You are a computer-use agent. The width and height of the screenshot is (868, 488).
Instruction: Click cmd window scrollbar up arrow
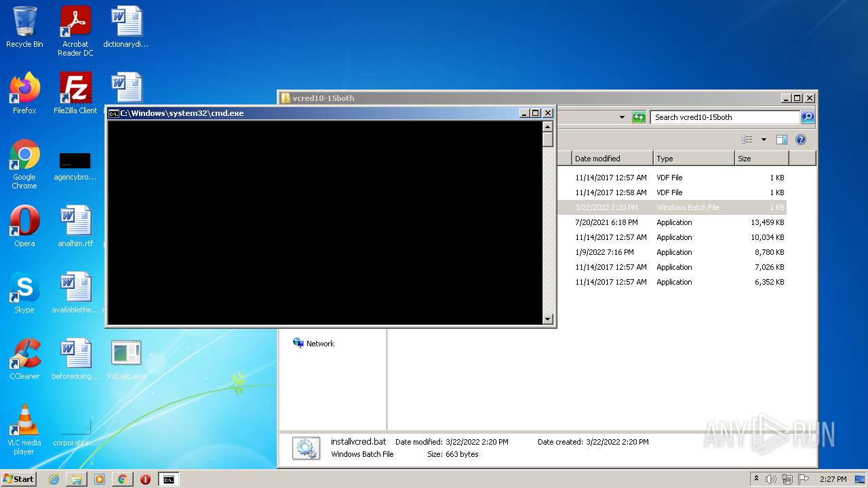tap(548, 126)
